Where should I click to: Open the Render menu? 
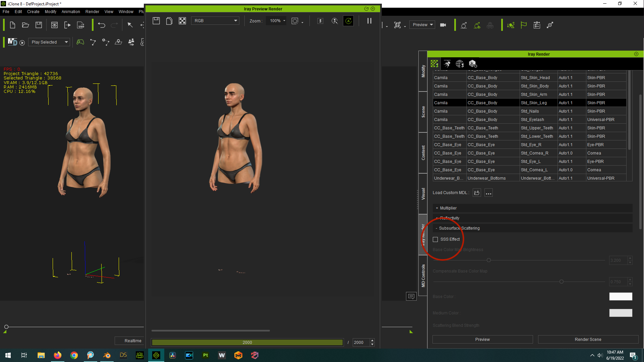pos(92,12)
